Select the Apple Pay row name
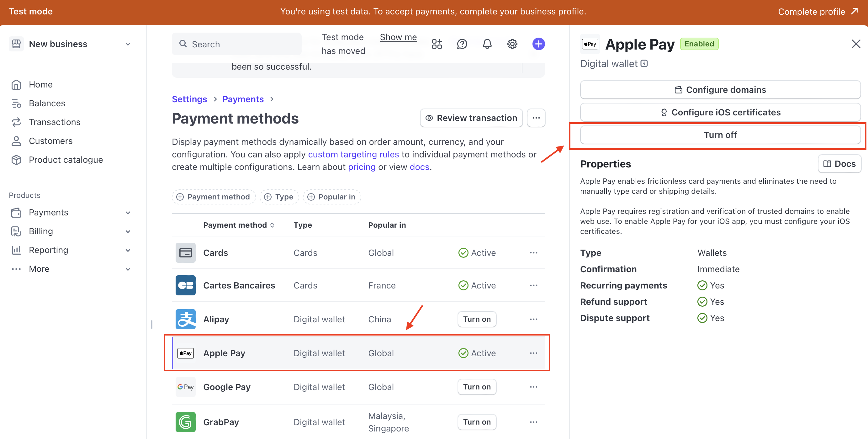Image resolution: width=868 pixels, height=439 pixels. point(224,353)
